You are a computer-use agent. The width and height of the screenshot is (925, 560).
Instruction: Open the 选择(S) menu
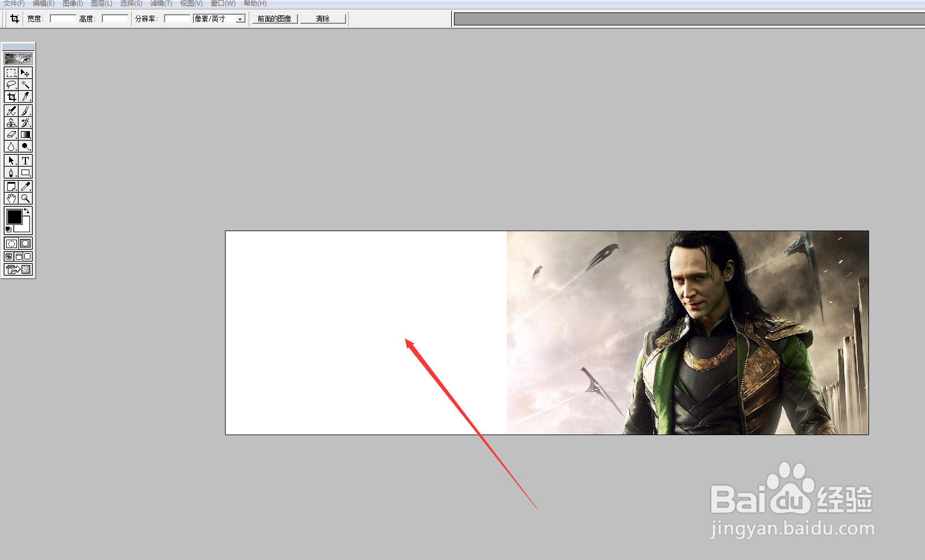pyautogui.click(x=131, y=3)
